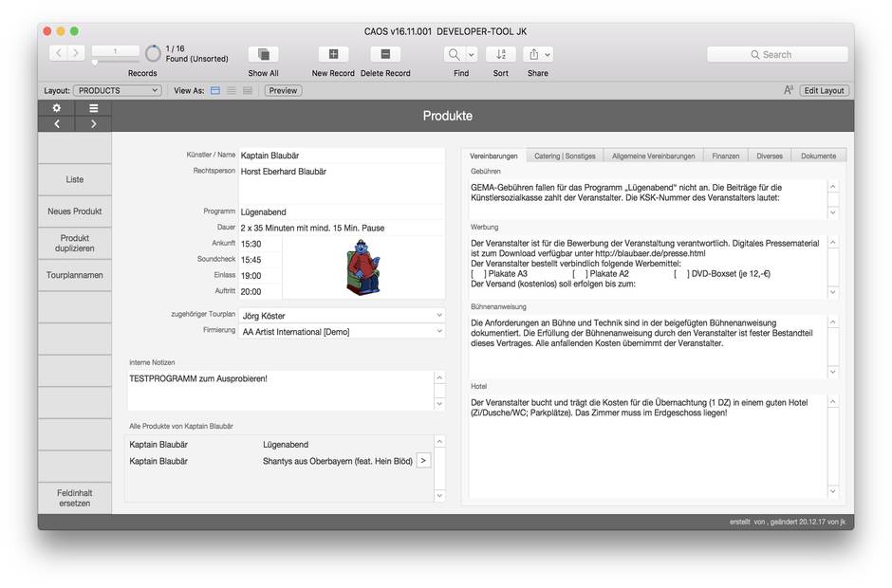This screenshot has width=892, height=588.
Task: Open the Find dropdown arrow
Action: (472, 55)
